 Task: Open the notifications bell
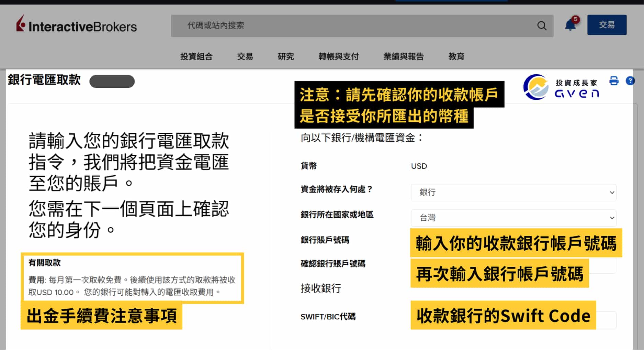coord(570,25)
